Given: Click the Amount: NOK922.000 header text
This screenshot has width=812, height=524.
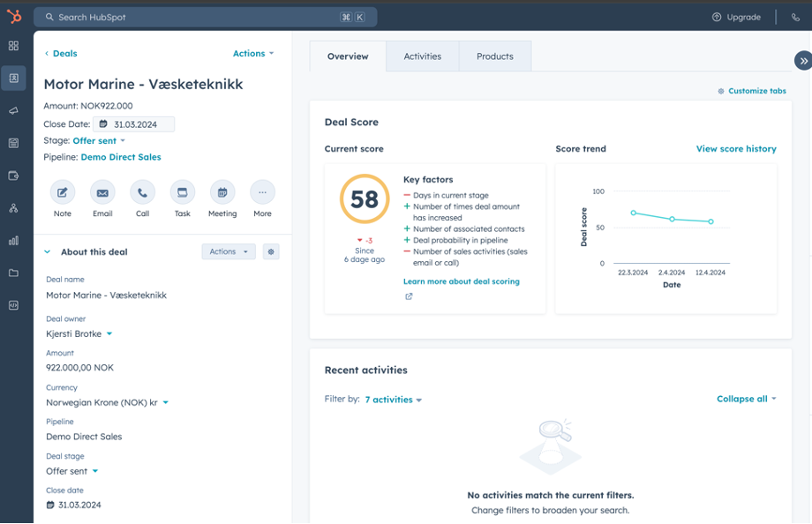Looking at the screenshot, I should pos(88,106).
